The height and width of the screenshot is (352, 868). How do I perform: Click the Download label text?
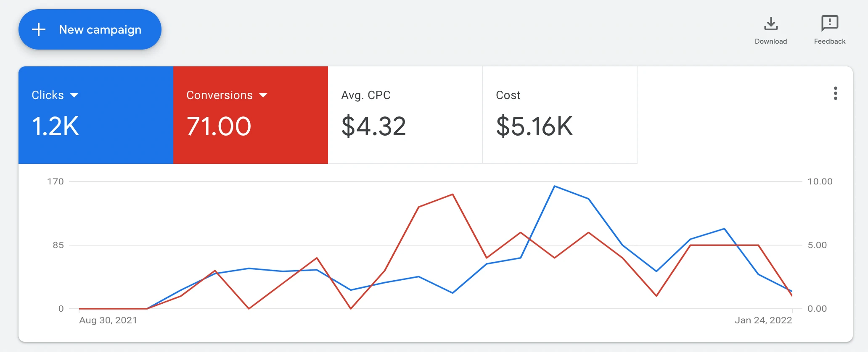[x=771, y=41]
